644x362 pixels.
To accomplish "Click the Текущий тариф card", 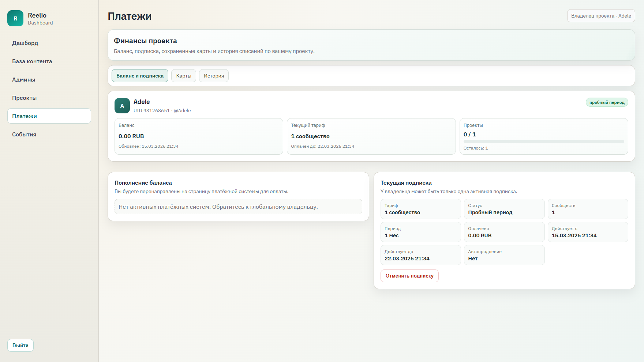I will pyautogui.click(x=371, y=136).
